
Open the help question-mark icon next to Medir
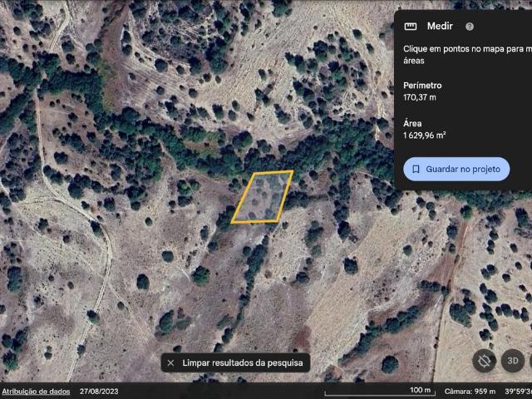tap(470, 27)
